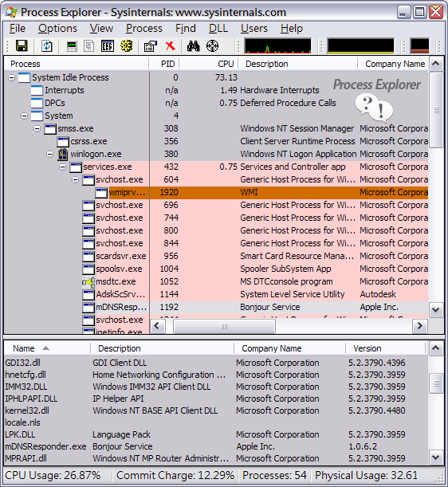Click the spoolsv.exe process icon
448x487 pixels.
(88, 269)
